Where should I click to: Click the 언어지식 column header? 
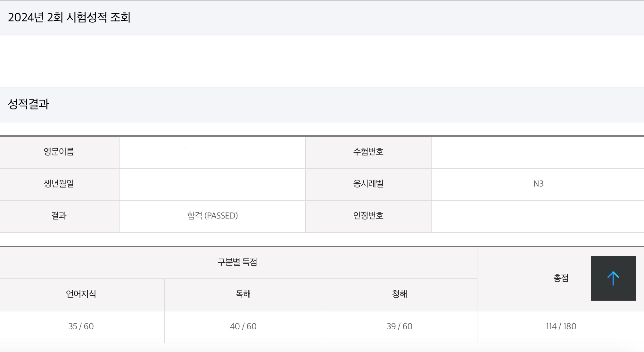[81, 294]
